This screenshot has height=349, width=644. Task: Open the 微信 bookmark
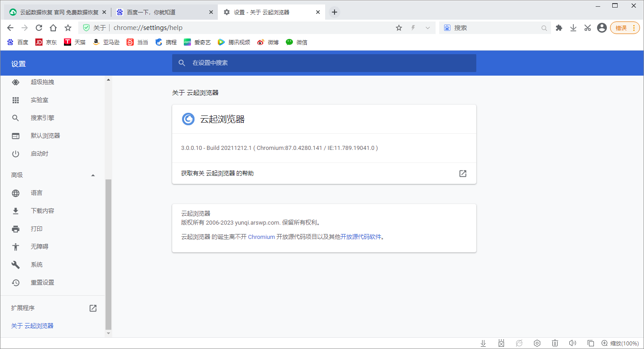297,42
